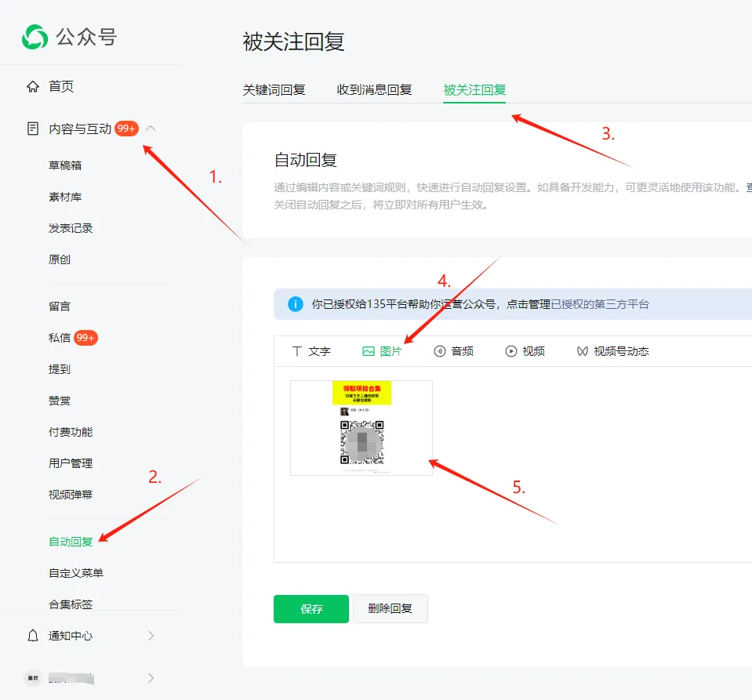Click the audio icon for 音频
The height and width of the screenshot is (700, 752).
[440, 351]
